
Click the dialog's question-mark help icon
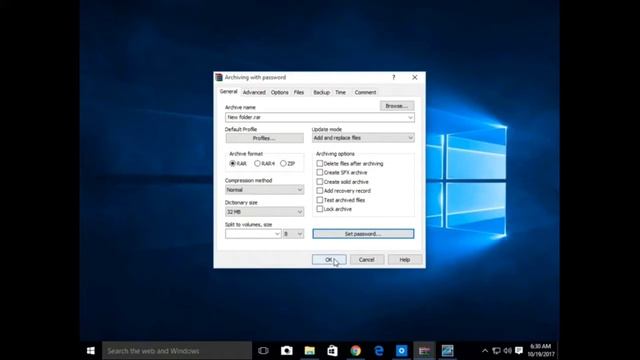(x=393, y=77)
